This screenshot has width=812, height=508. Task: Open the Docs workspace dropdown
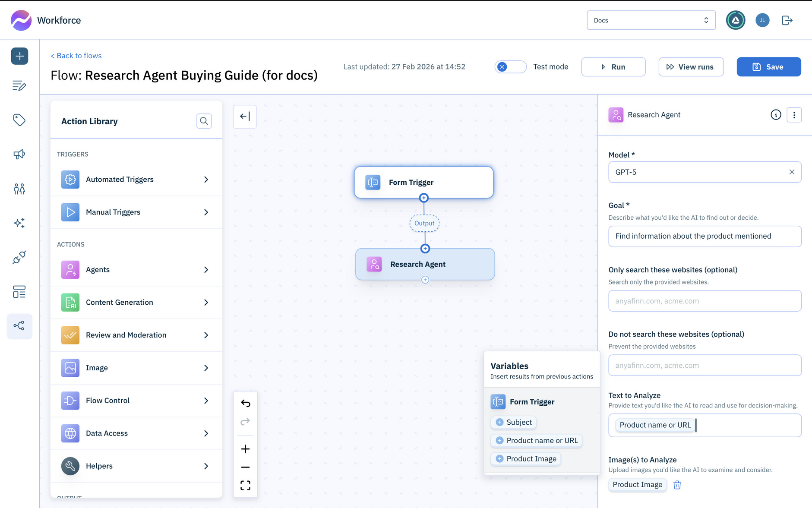click(x=651, y=20)
